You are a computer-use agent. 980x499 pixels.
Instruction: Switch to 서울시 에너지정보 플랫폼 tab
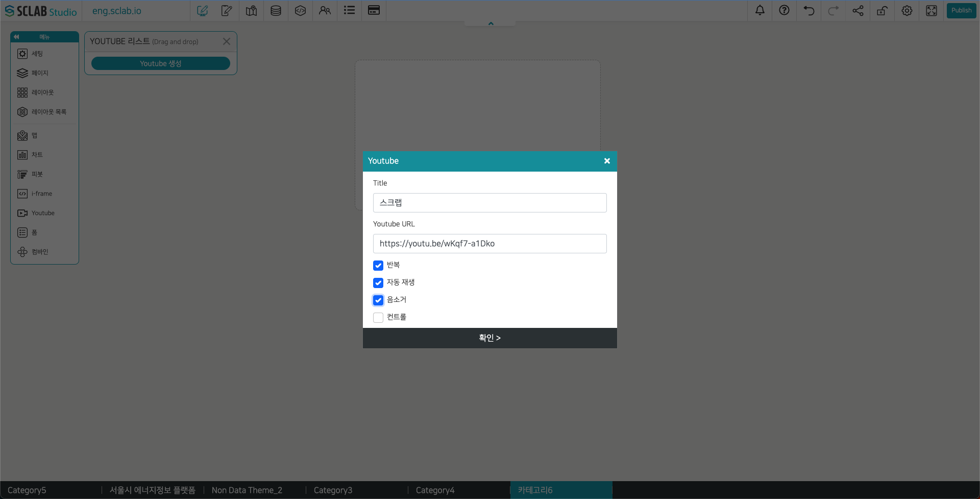pos(153,490)
